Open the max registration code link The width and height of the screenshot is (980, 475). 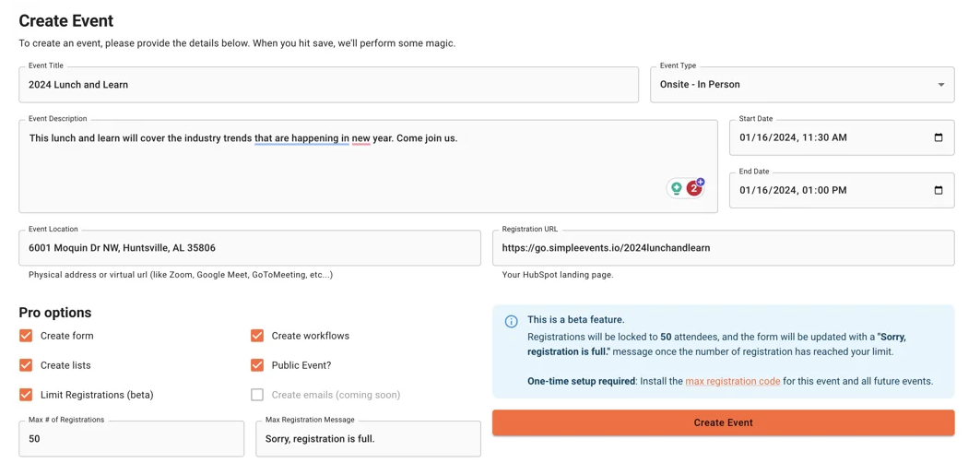732,381
